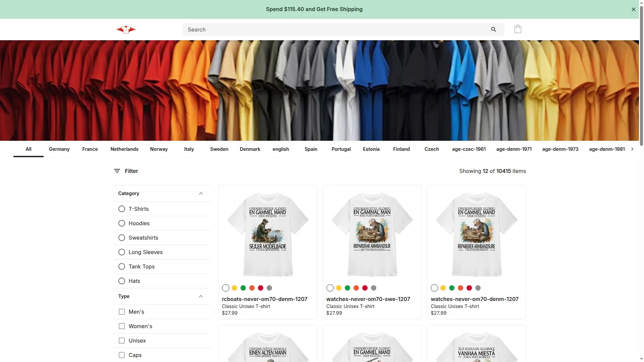Select the T-Shirts category radio

pos(122,209)
